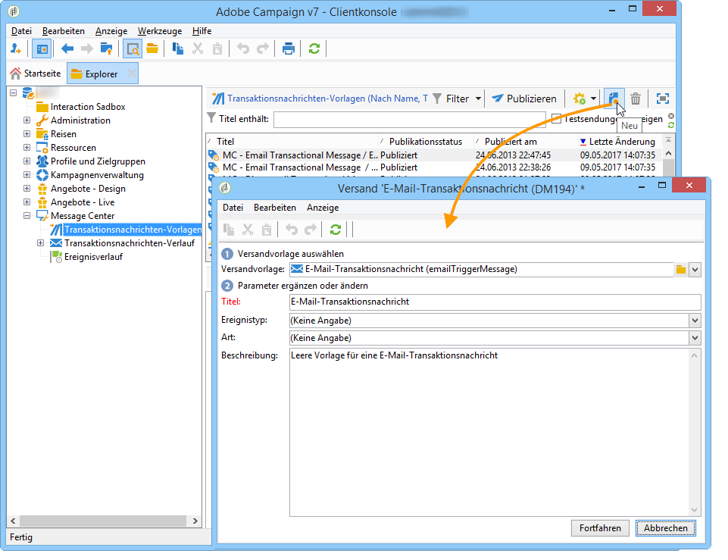Select Interaction Sadbox folder in the tree
This screenshot has width=728, height=560.
coord(88,107)
